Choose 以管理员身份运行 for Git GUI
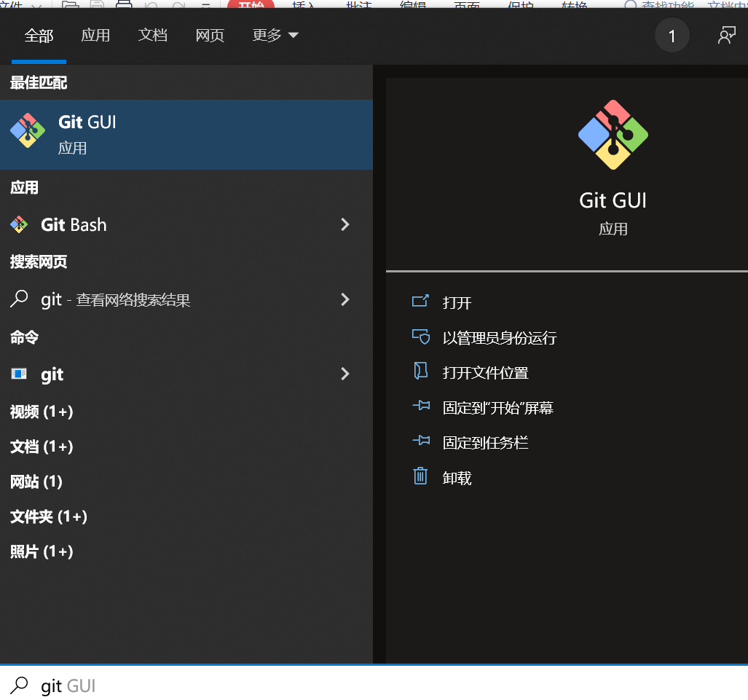This screenshot has height=700, width=748. coord(500,338)
